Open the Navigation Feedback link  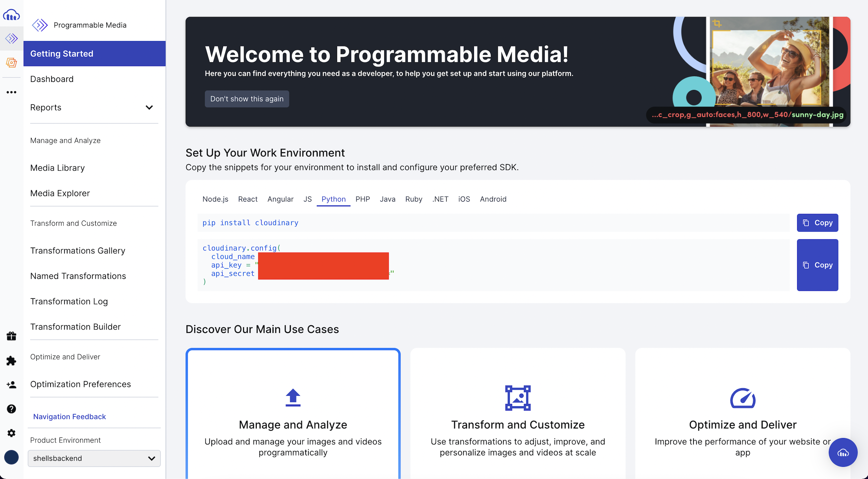click(69, 417)
